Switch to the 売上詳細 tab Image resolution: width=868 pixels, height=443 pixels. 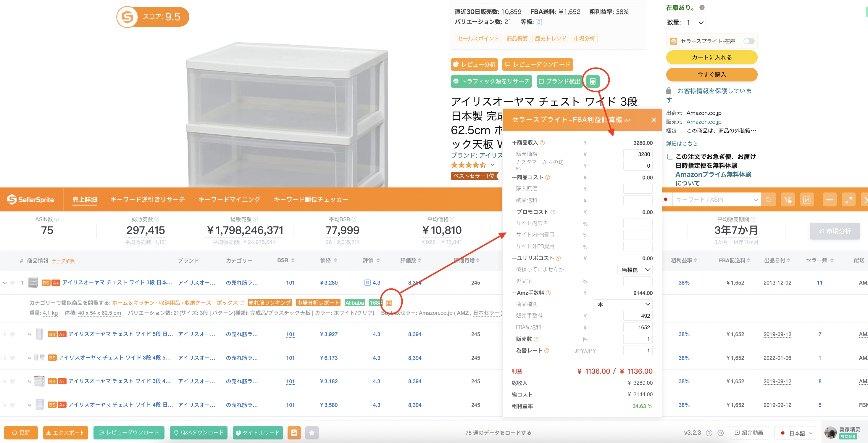(85, 200)
